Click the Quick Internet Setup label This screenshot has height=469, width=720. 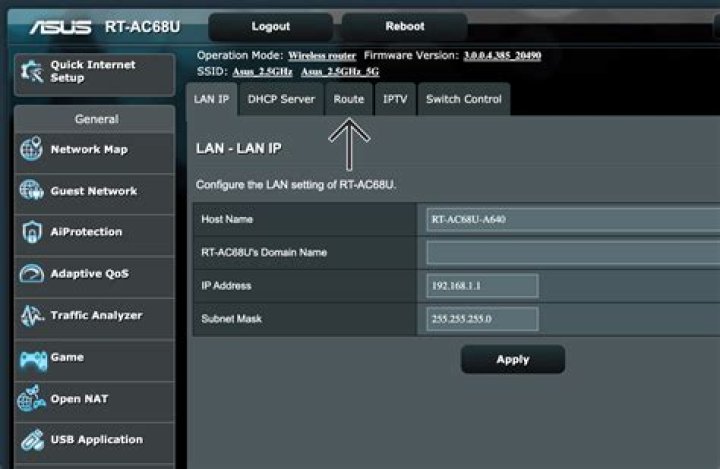coord(93,71)
